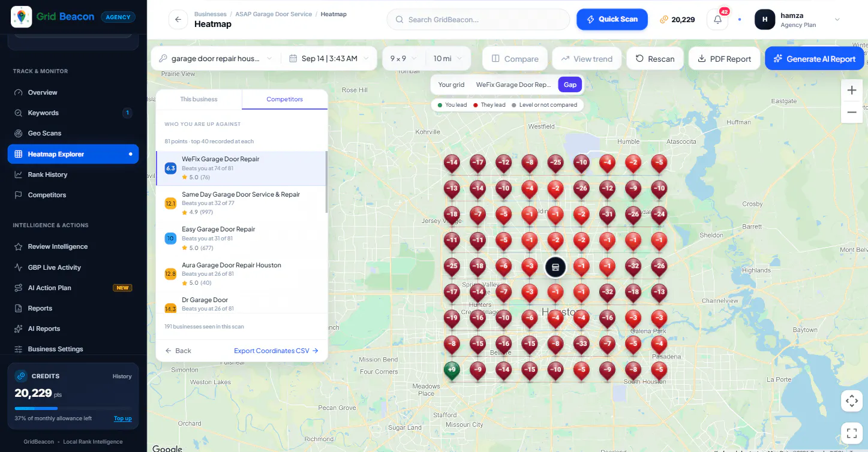Image resolution: width=868 pixels, height=452 pixels.
Task: Click the competitors list scrollbar
Action: coord(326,182)
